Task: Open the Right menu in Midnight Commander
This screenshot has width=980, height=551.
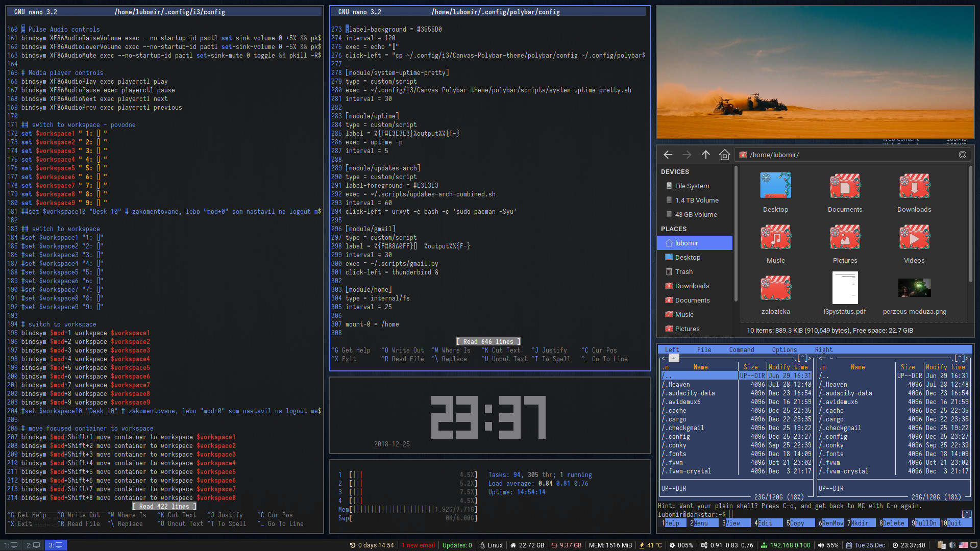Action: coord(823,350)
